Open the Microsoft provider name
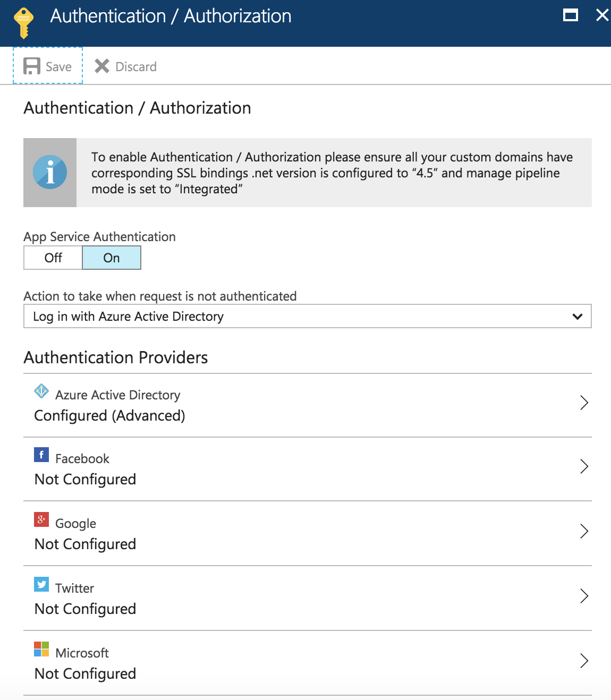The image size is (611, 700). (x=82, y=653)
